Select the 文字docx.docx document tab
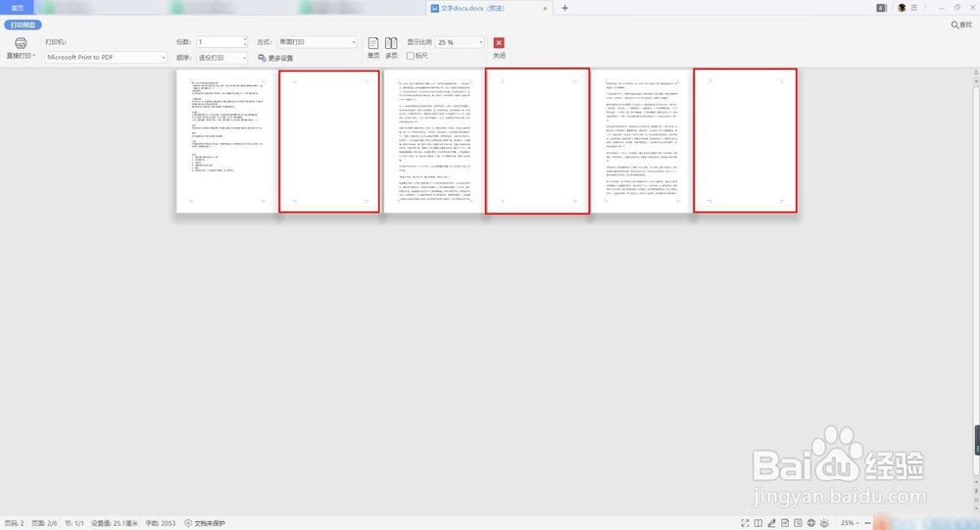Image resolution: width=980 pixels, height=530 pixels. [487, 8]
